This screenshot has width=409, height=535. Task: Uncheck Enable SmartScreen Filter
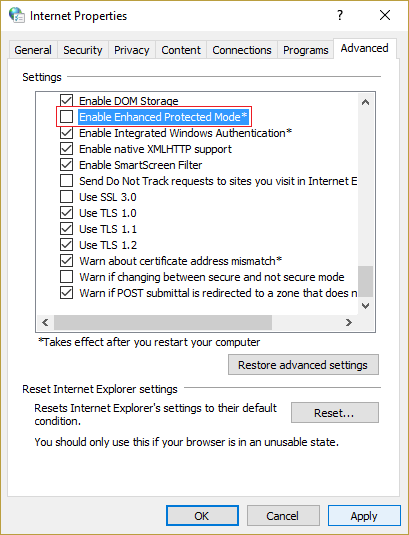(x=66, y=165)
